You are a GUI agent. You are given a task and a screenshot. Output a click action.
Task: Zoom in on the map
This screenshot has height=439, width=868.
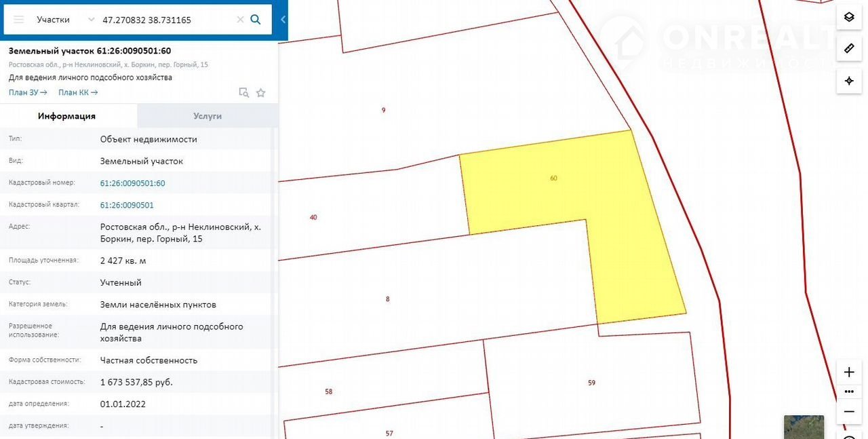849,372
